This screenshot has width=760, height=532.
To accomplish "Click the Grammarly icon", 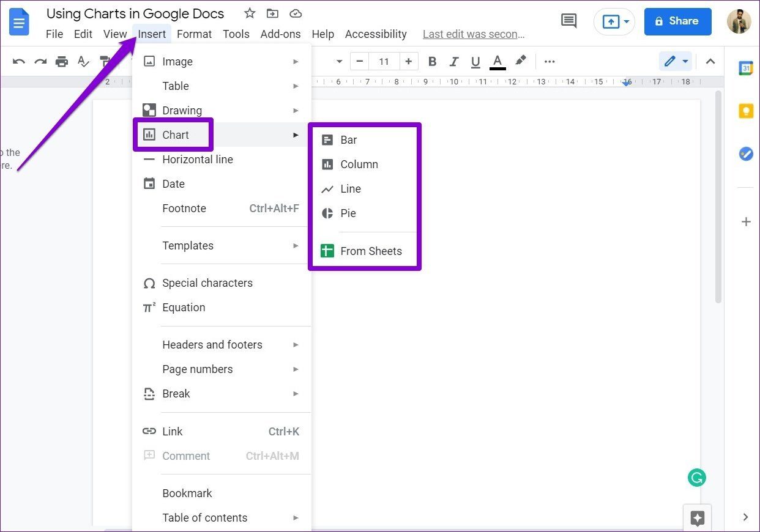I will click(696, 478).
